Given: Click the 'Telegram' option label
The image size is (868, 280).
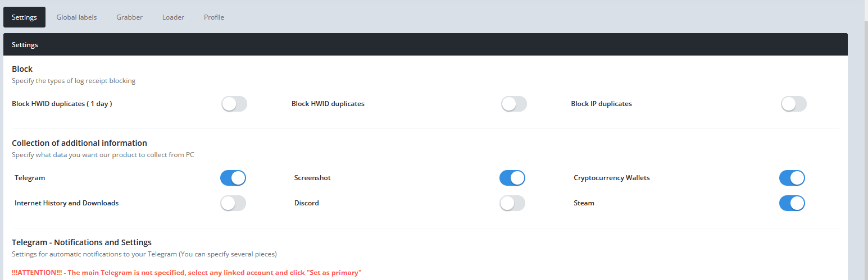Looking at the screenshot, I should pos(30,178).
